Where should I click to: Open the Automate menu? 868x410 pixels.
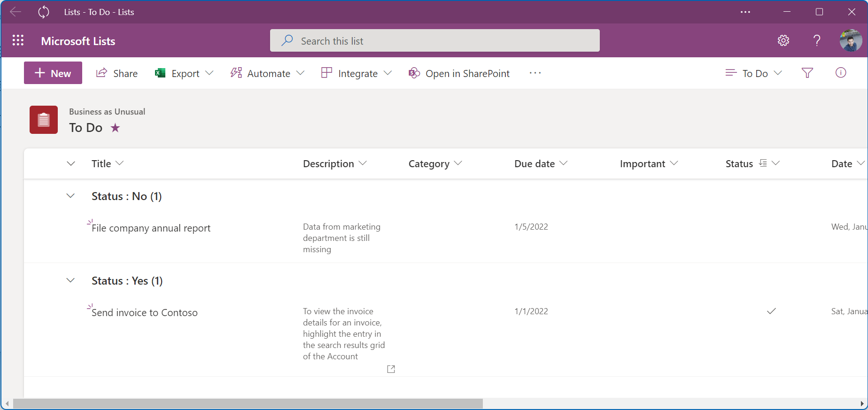pyautogui.click(x=267, y=73)
